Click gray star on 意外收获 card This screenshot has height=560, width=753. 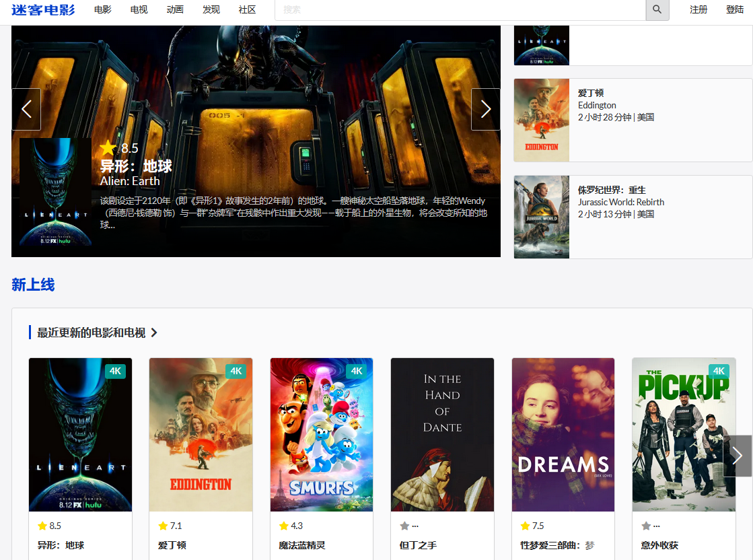646,526
